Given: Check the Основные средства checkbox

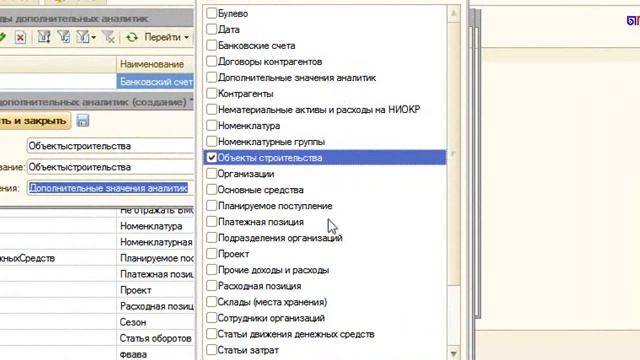Looking at the screenshot, I should click(211, 189).
